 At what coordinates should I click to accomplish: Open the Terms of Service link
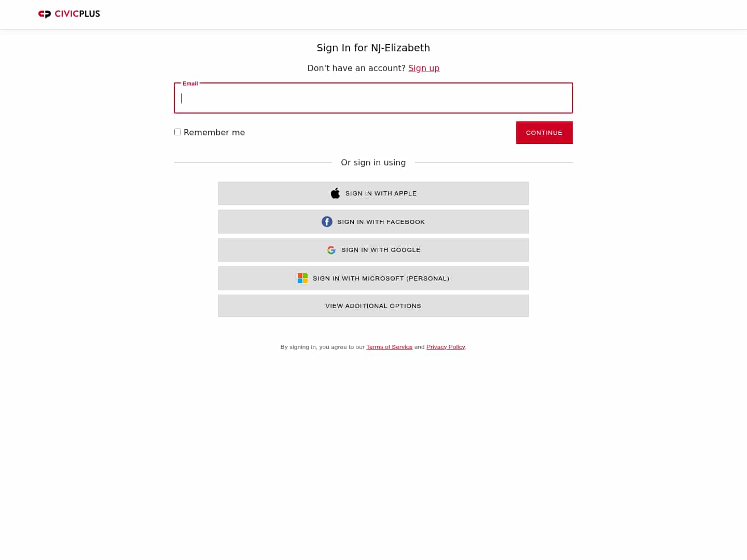(x=389, y=346)
